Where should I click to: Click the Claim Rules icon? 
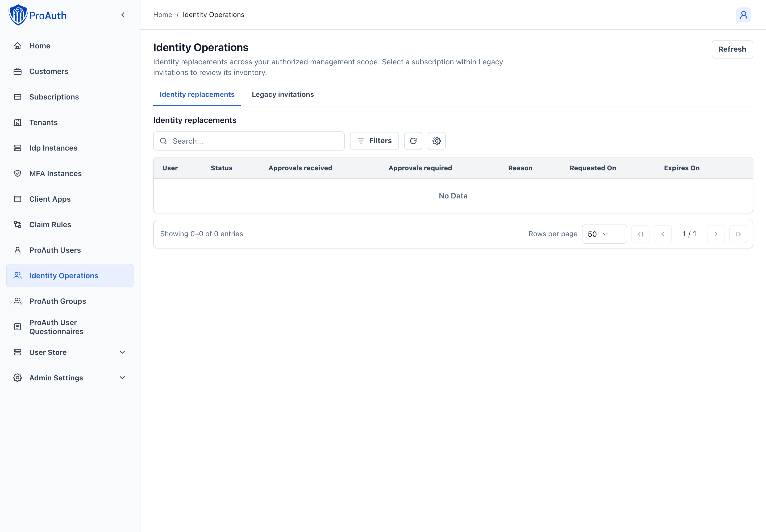click(18, 225)
